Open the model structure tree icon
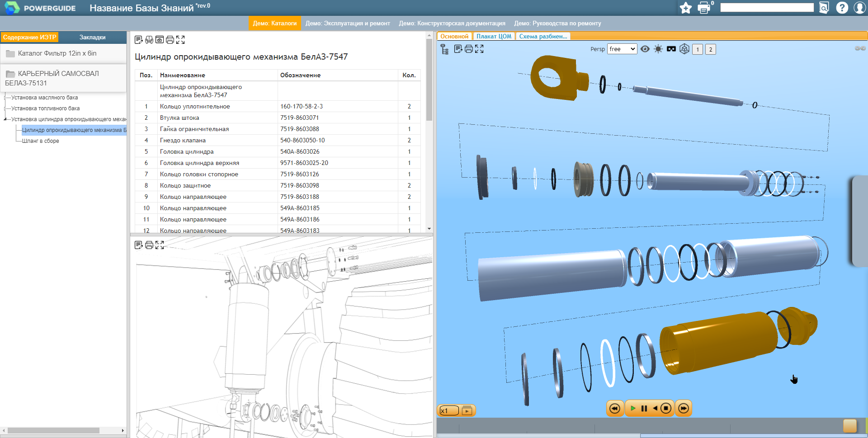Screen dimensions: 868x438 444,49
